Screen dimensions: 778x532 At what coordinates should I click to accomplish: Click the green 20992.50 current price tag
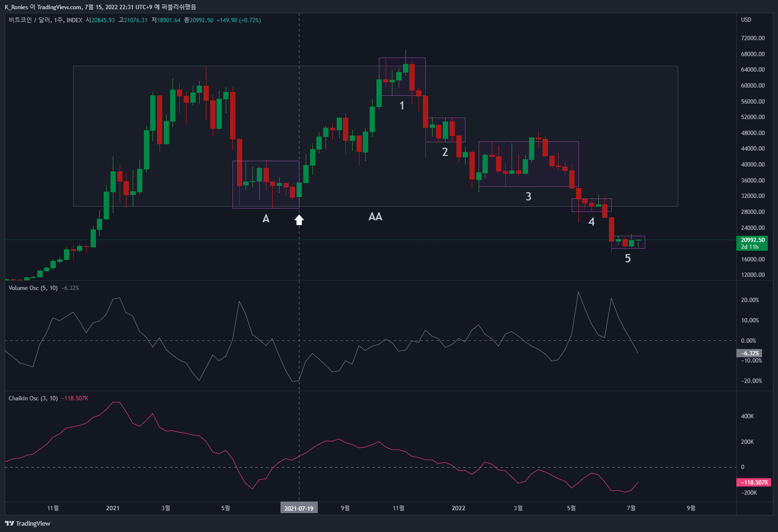(752, 243)
